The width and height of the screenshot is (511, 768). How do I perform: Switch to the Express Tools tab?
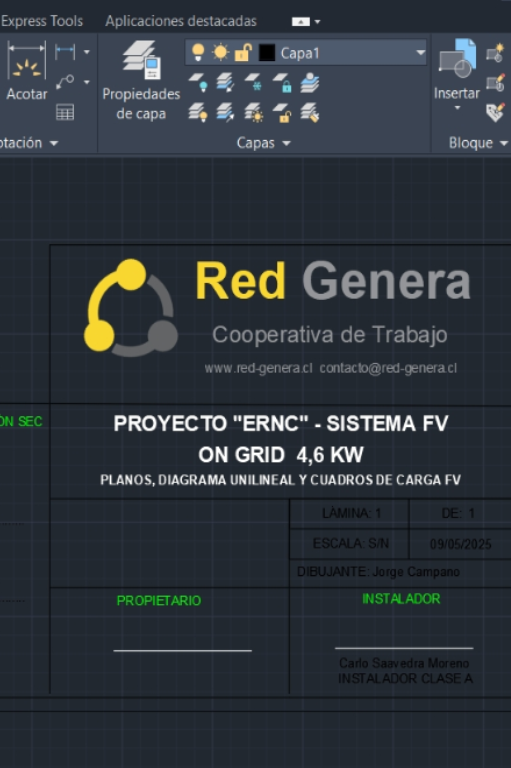[42, 21]
